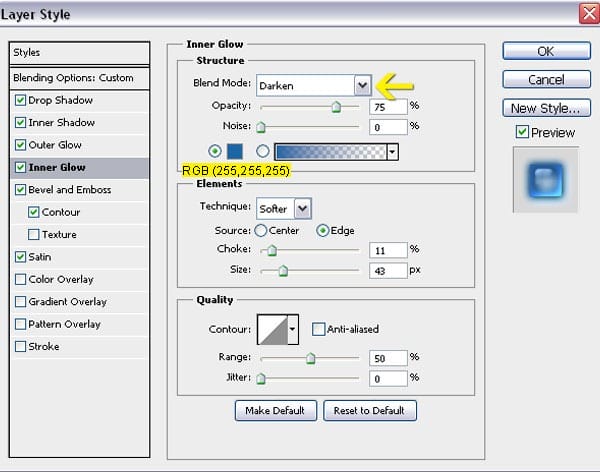This screenshot has width=600, height=472.
Task: Enable the Pattern Overlay checkbox
Action: point(20,324)
